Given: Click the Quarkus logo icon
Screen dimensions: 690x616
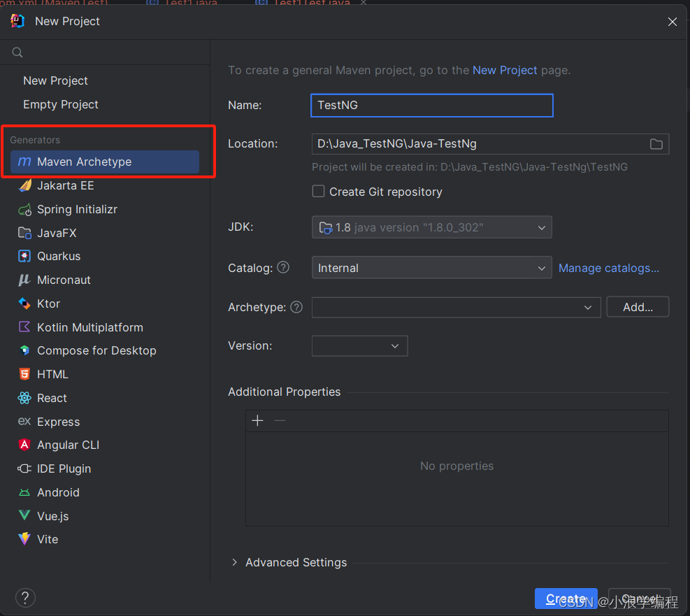Looking at the screenshot, I should (24, 256).
